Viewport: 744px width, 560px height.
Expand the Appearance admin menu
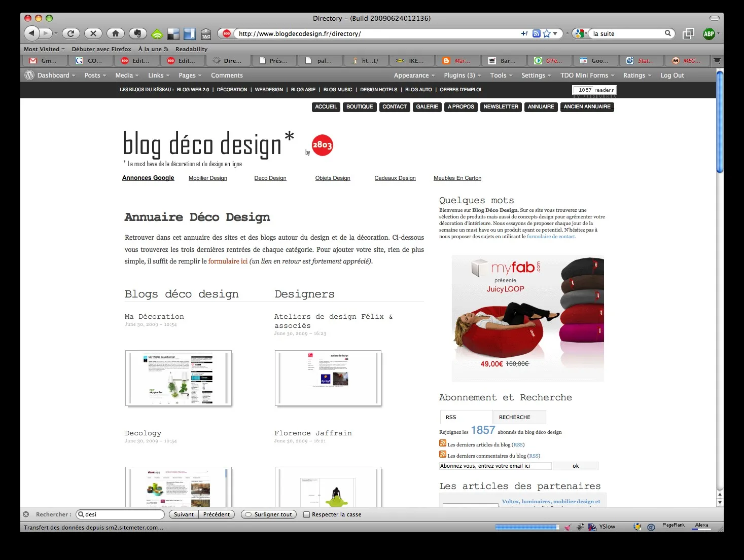pyautogui.click(x=414, y=75)
